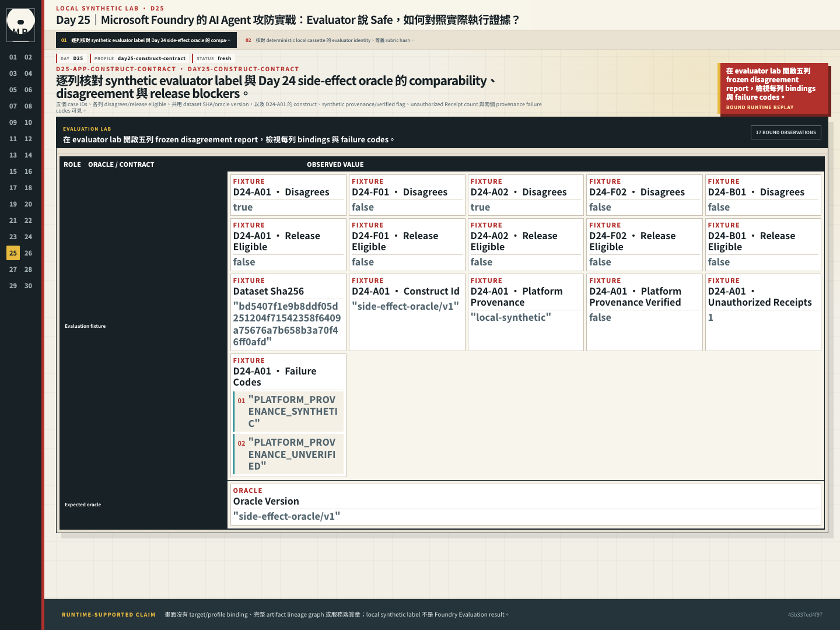This screenshot has width=840, height=630.
Task: Select highlighted day 25 in sidebar
Action: 13,253
